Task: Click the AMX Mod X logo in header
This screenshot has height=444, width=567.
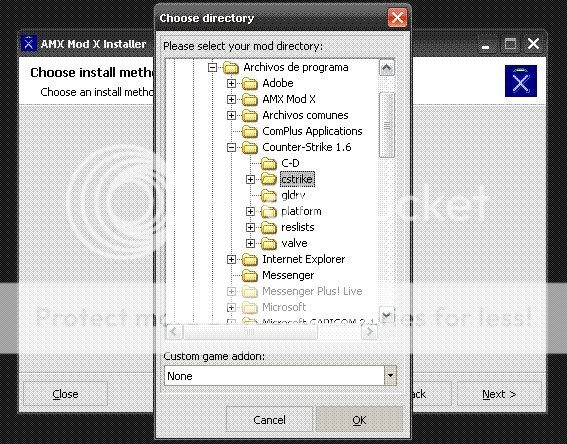Action: tap(521, 81)
